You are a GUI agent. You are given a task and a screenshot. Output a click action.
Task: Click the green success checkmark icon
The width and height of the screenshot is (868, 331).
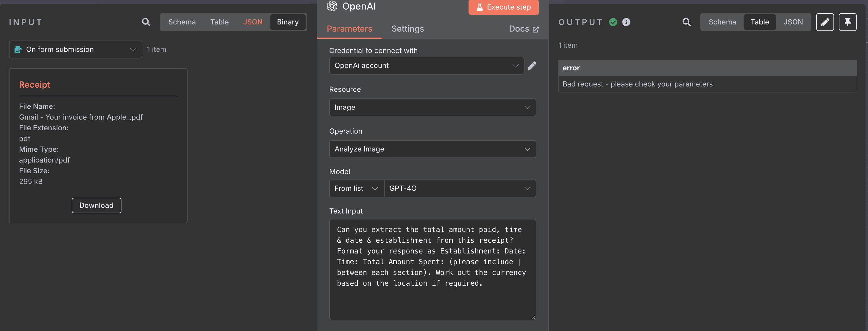coord(613,22)
